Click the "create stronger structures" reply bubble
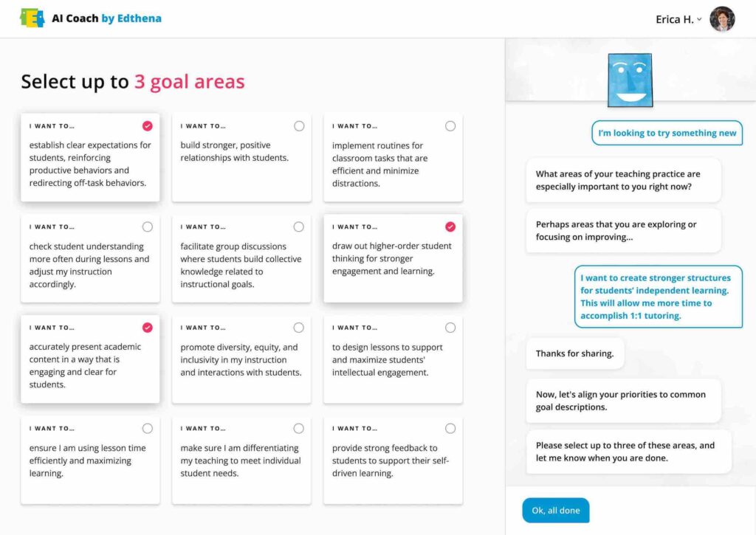The image size is (756, 535). pos(658,297)
